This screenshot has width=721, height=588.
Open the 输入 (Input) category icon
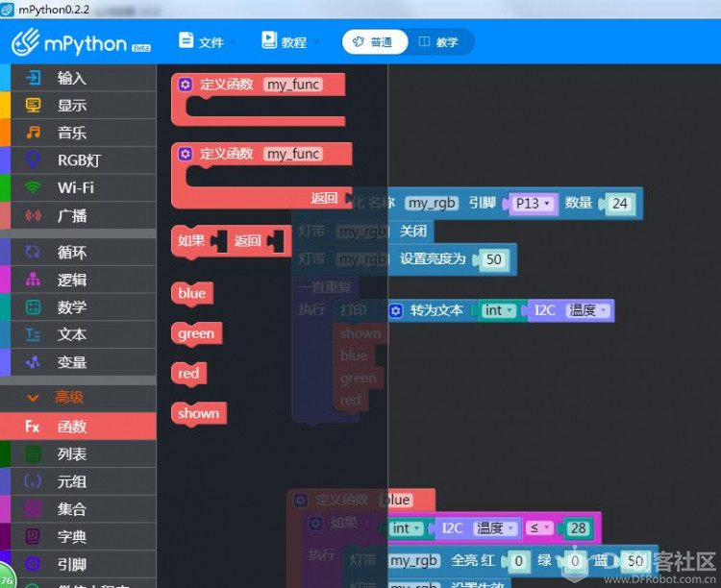[x=33, y=78]
